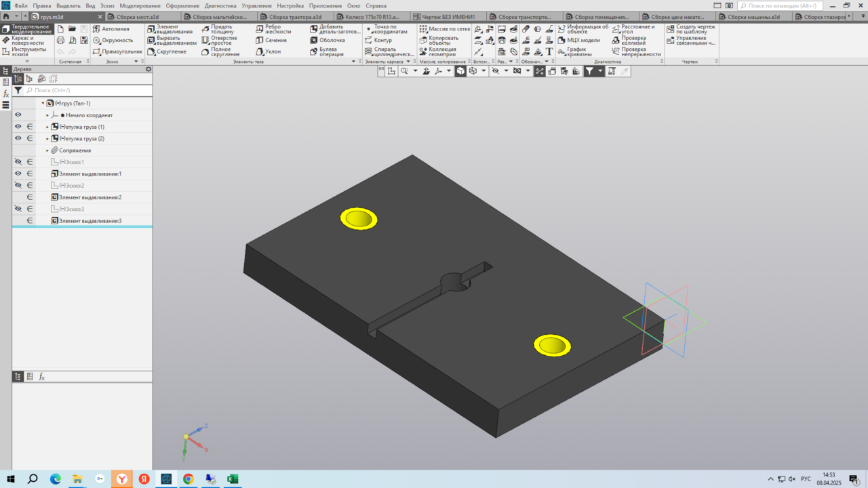Select Спираль цилиндрическая tool

[x=389, y=52]
